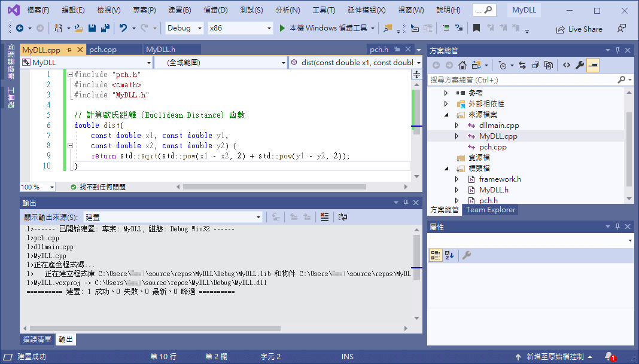Click the Live Share button
The width and height of the screenshot is (639, 364).
(580, 29)
